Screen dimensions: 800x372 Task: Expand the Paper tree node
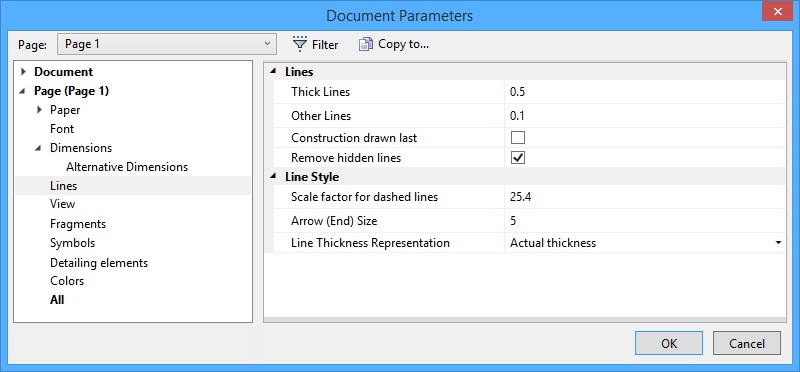[x=39, y=110]
